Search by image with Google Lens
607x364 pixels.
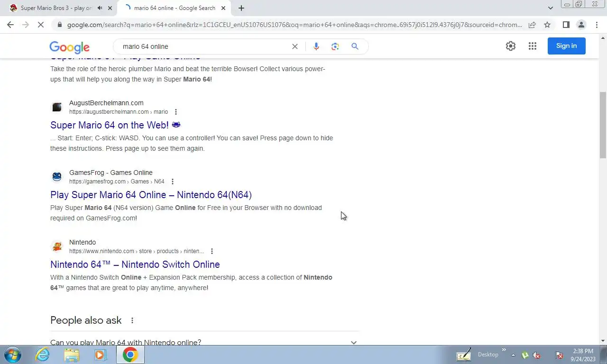click(335, 46)
